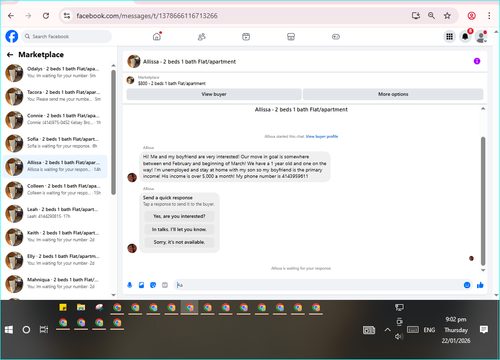Open the Gaming icon in top navigation
This screenshot has width=500, height=360.
click(x=336, y=37)
